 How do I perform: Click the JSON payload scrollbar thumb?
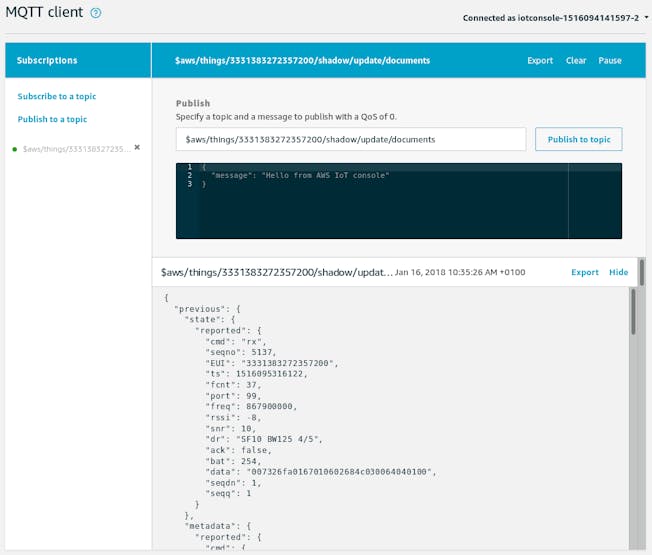coord(633,312)
